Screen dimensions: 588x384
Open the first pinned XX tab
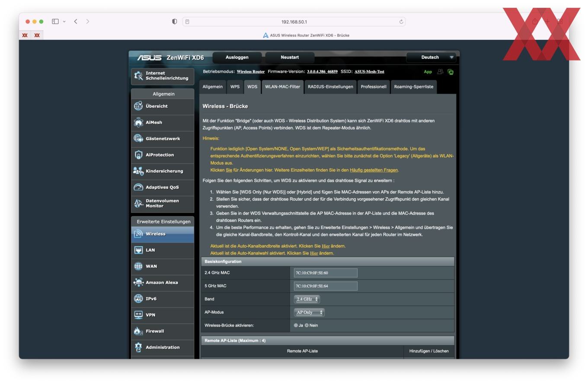(25, 35)
